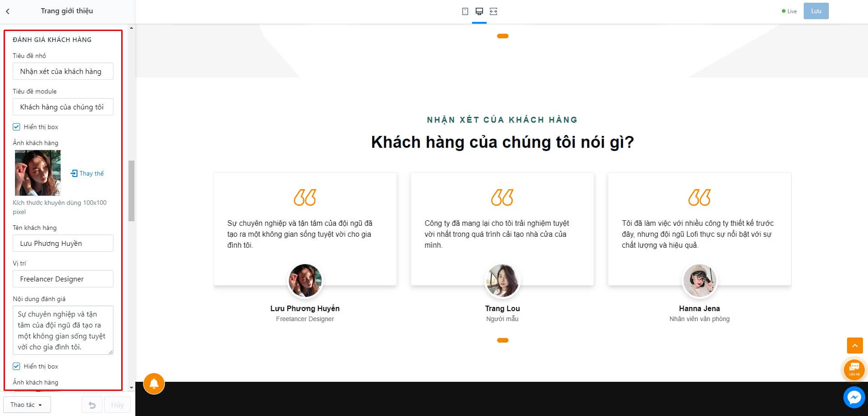Click Lưu Phương Huyền avatar in preview
The image size is (868, 416).
pos(305,281)
